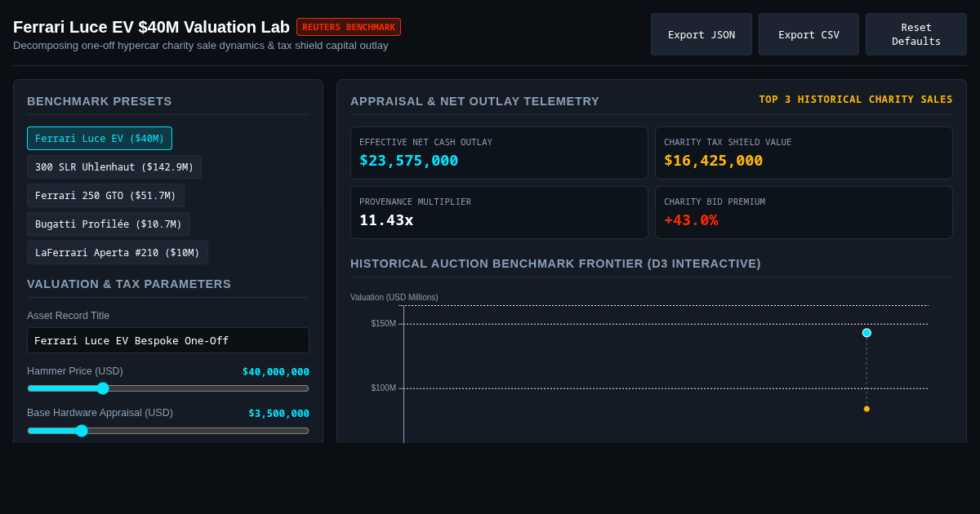Viewport: 980px width, 514px height.
Task: Click the Charity Bid Premium value +43.0%
Action: pos(691,220)
